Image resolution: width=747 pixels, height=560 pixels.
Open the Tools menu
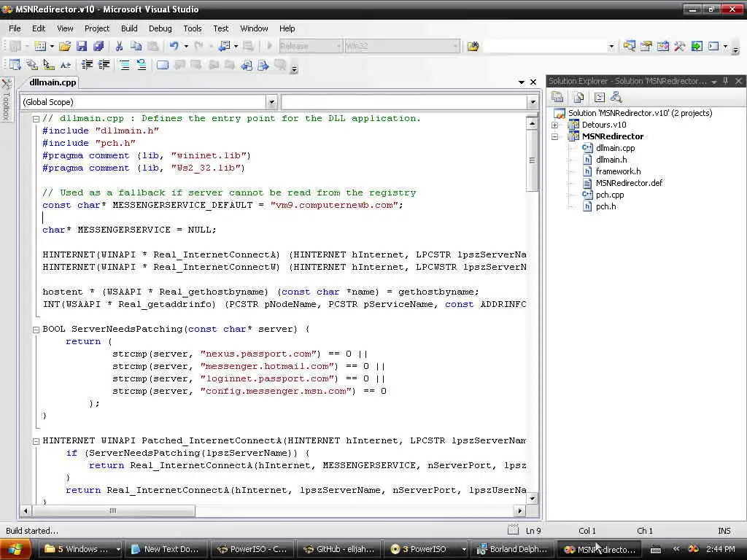(193, 28)
